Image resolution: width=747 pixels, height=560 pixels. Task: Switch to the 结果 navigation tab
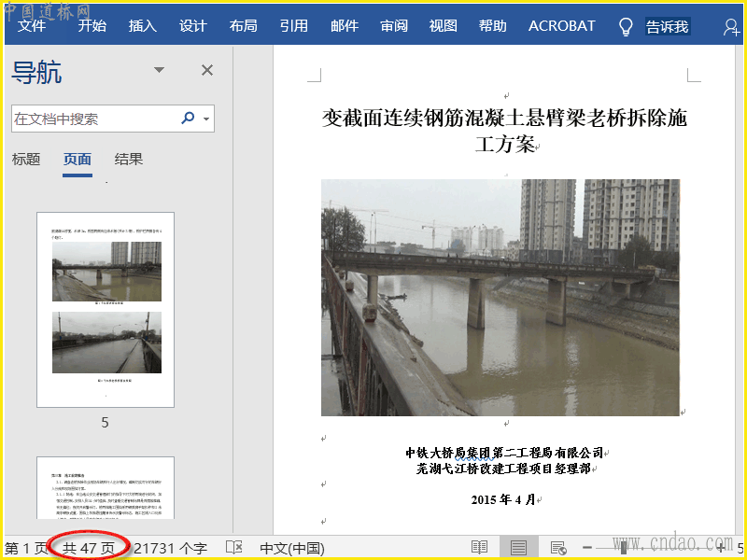(x=129, y=159)
